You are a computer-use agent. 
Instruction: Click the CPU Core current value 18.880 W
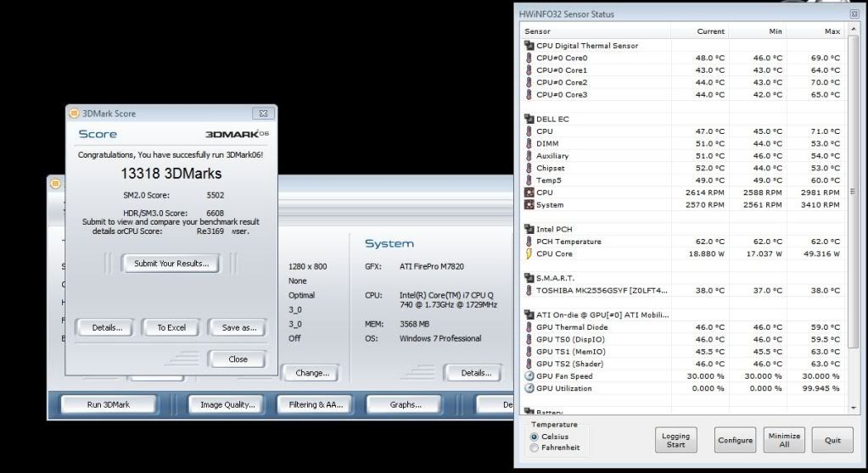tap(706, 254)
